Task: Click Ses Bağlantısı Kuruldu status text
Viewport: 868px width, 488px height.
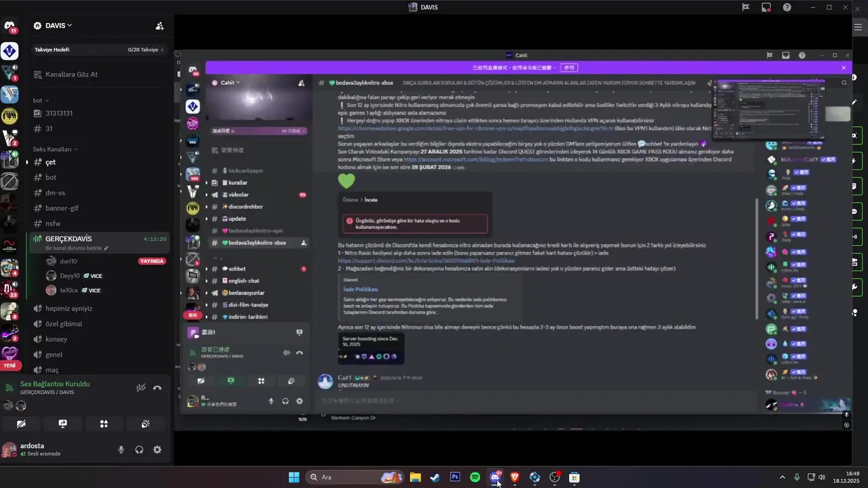Action: (x=55, y=384)
